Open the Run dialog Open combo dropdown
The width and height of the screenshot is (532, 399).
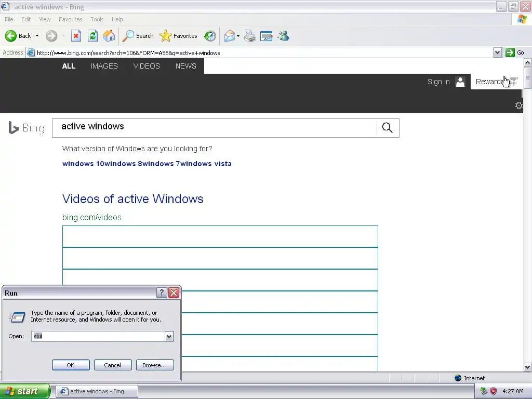click(169, 336)
